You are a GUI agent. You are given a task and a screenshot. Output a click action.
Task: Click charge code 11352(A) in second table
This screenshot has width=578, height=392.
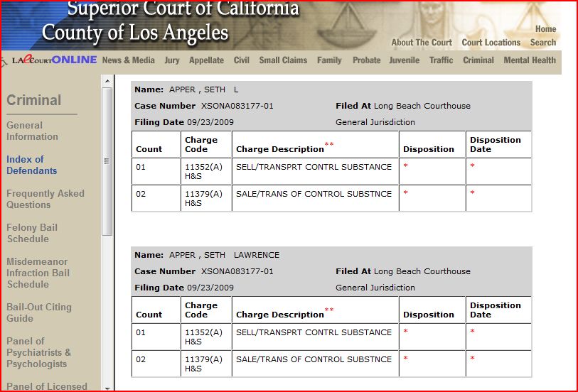click(x=203, y=332)
